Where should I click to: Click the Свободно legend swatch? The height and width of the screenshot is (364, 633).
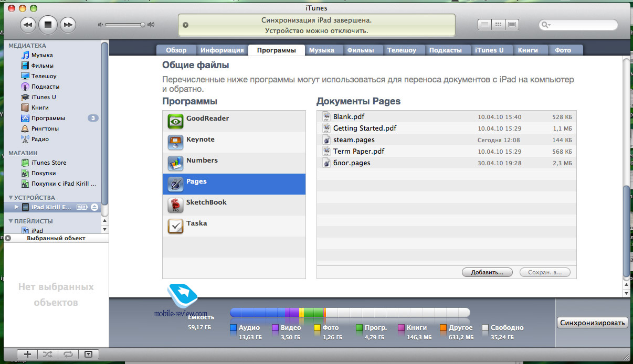pos(485,328)
